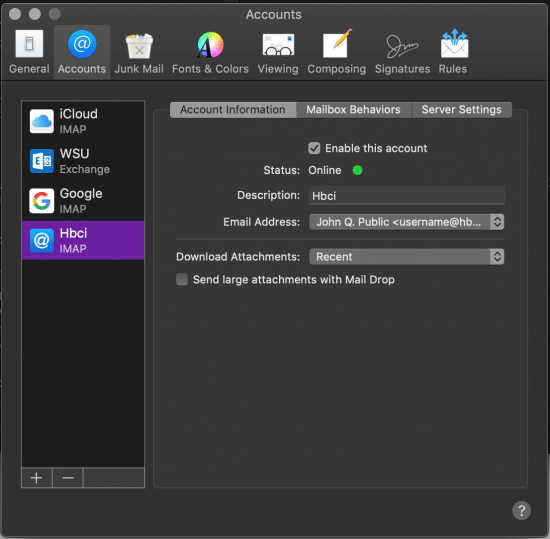This screenshot has height=539, width=550.
Task: Remove selected account with minus button
Action: pos(68,478)
